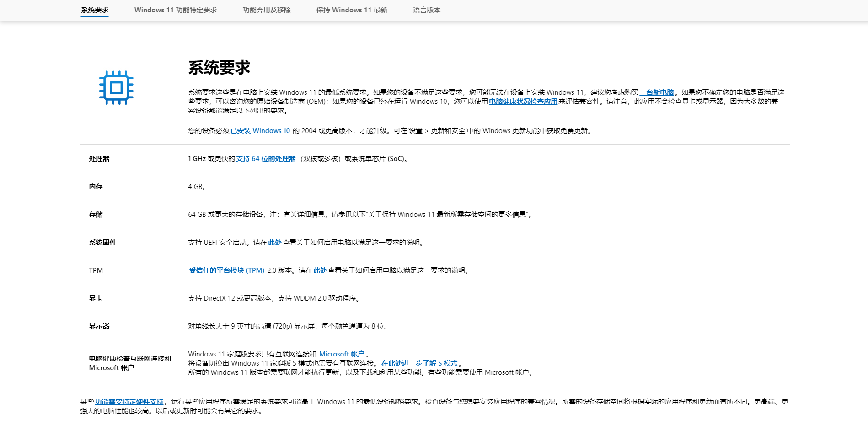The image size is (868, 442).
Task: Open the Windows 11 功能特定要求 tab
Action: pos(176,10)
